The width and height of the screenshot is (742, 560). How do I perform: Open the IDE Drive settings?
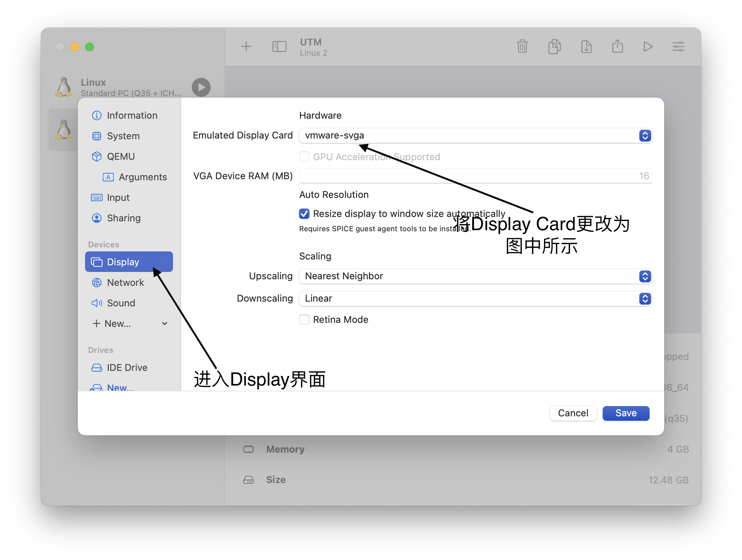point(129,368)
